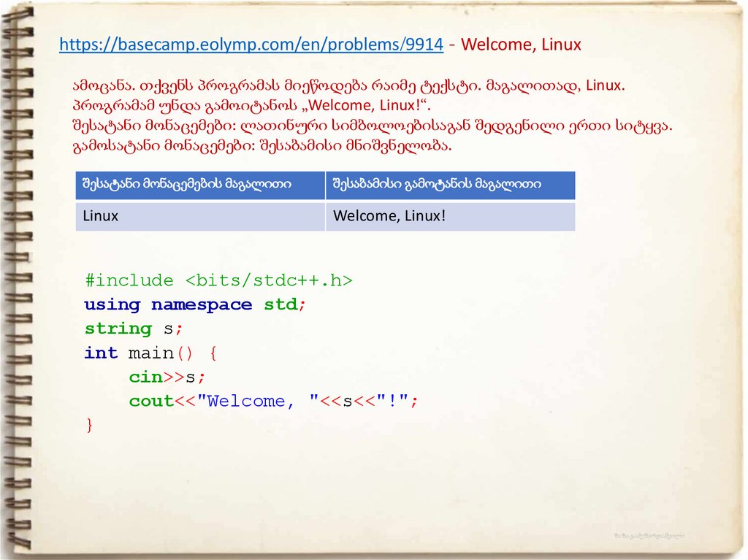Select the "string s;" code line
Image resolution: width=748 pixels, height=560 pixels.
point(134,329)
